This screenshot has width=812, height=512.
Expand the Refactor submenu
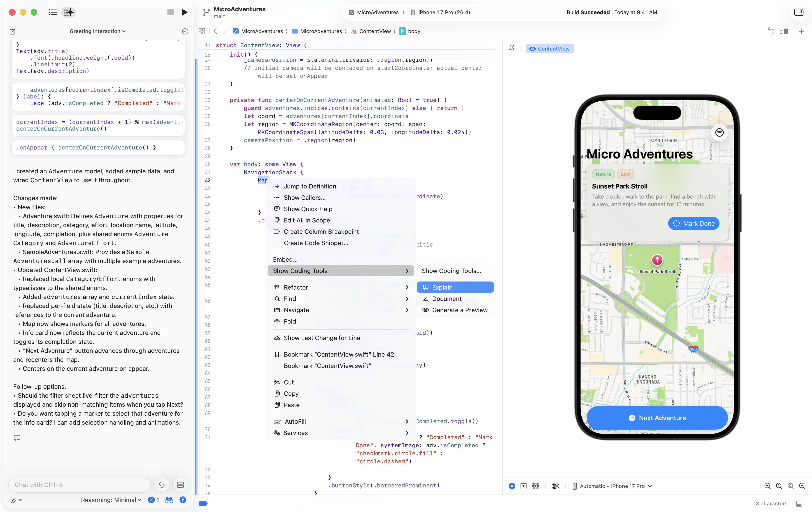(x=341, y=287)
